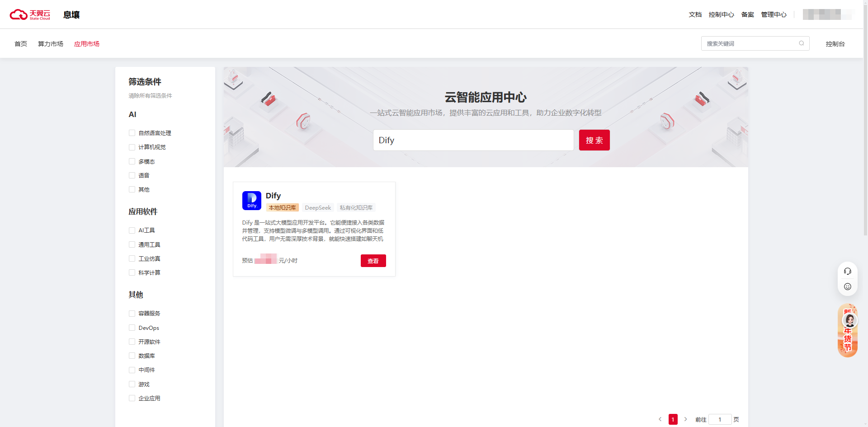Click the Dify search text field

click(x=473, y=140)
